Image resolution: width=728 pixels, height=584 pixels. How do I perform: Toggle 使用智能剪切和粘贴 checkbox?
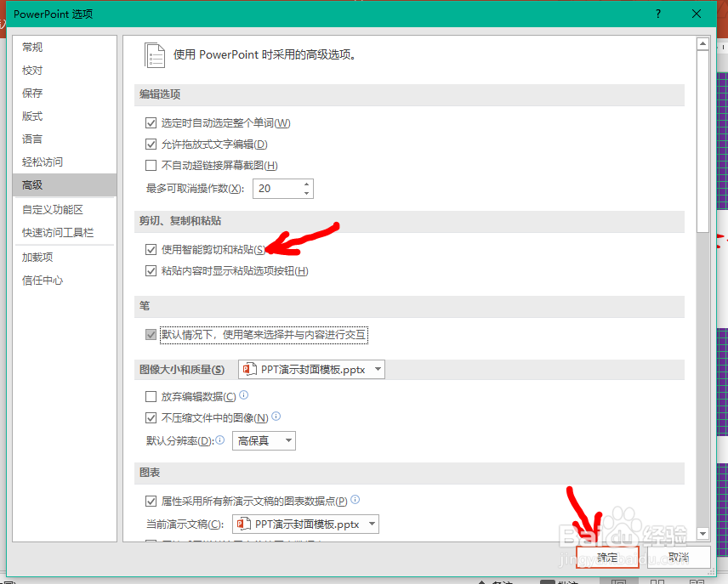151,250
